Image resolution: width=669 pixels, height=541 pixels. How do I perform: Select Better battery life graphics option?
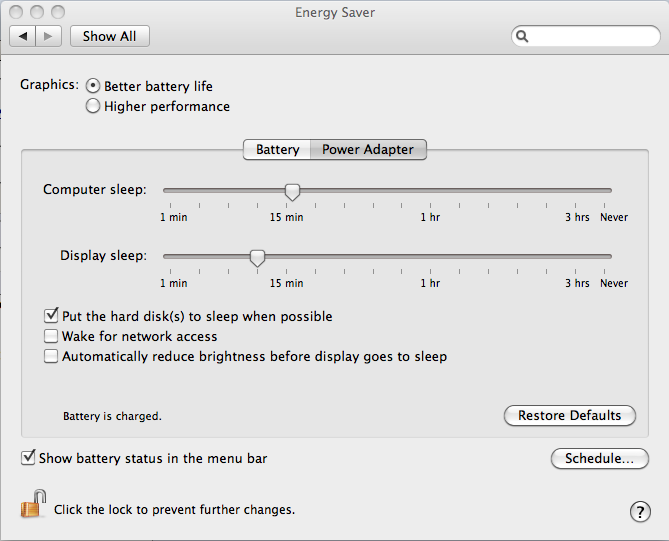coord(93,86)
